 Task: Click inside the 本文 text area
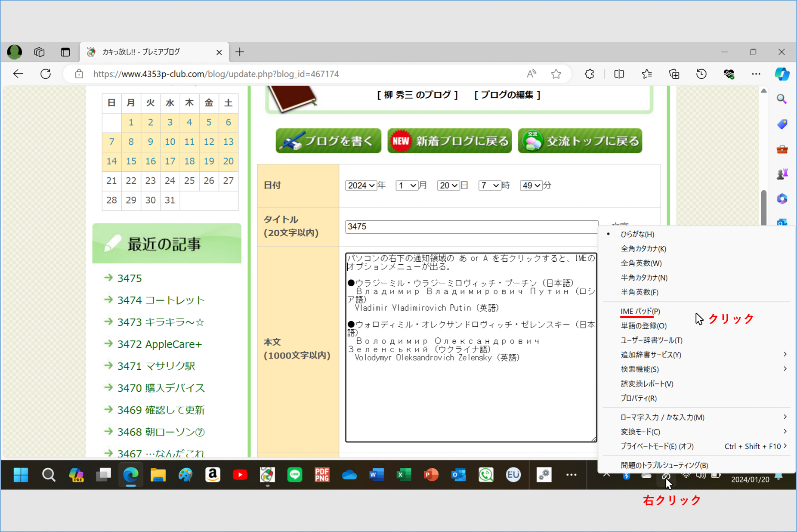[x=471, y=347]
